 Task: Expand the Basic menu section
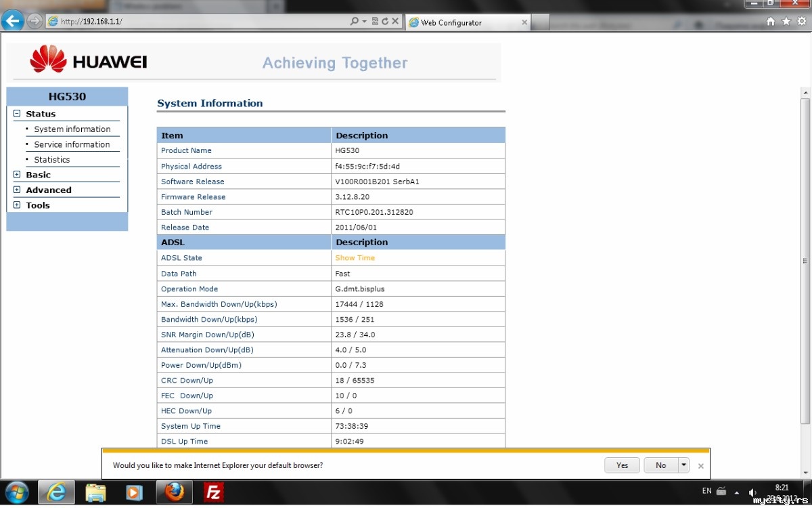[17, 175]
